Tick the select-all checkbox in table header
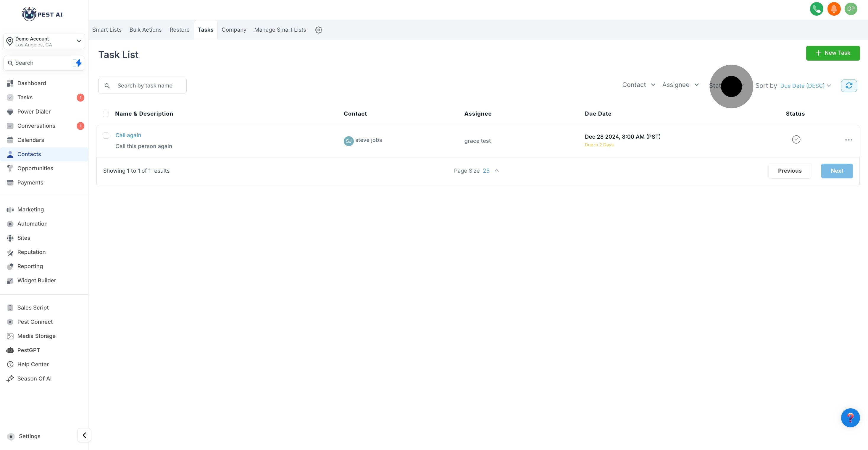Viewport: 868px width, 450px height. 106,114
